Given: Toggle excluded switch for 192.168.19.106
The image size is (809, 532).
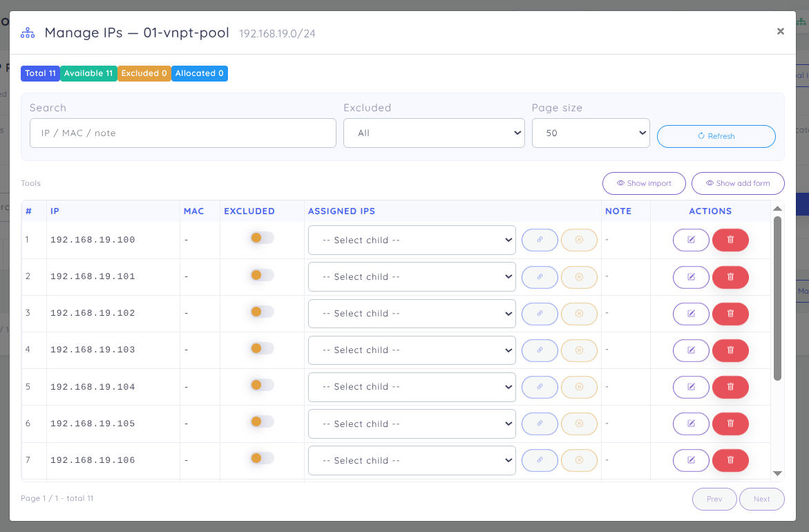Looking at the screenshot, I should coord(262,458).
